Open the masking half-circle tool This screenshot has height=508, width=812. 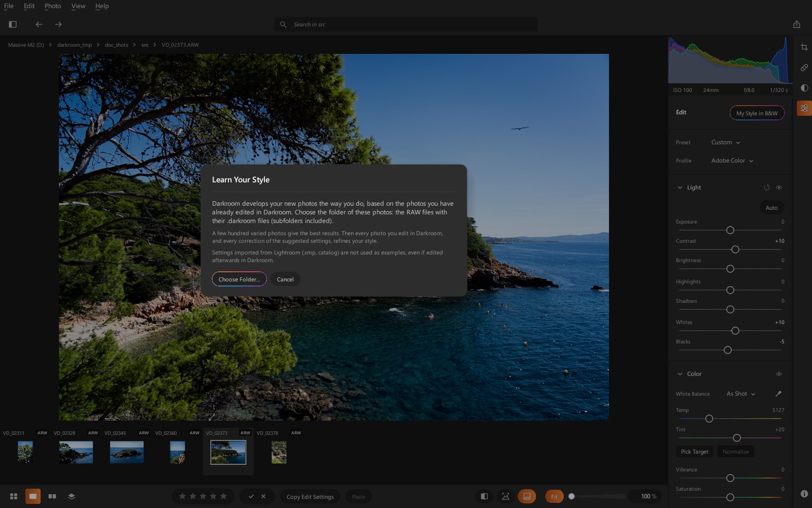pos(804,88)
